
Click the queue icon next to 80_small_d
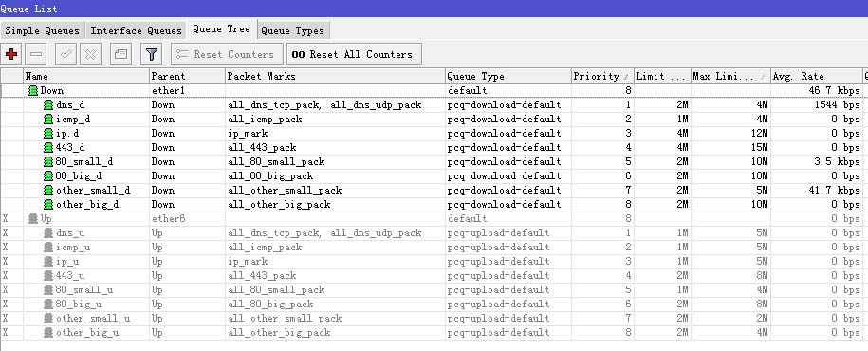click(x=48, y=161)
